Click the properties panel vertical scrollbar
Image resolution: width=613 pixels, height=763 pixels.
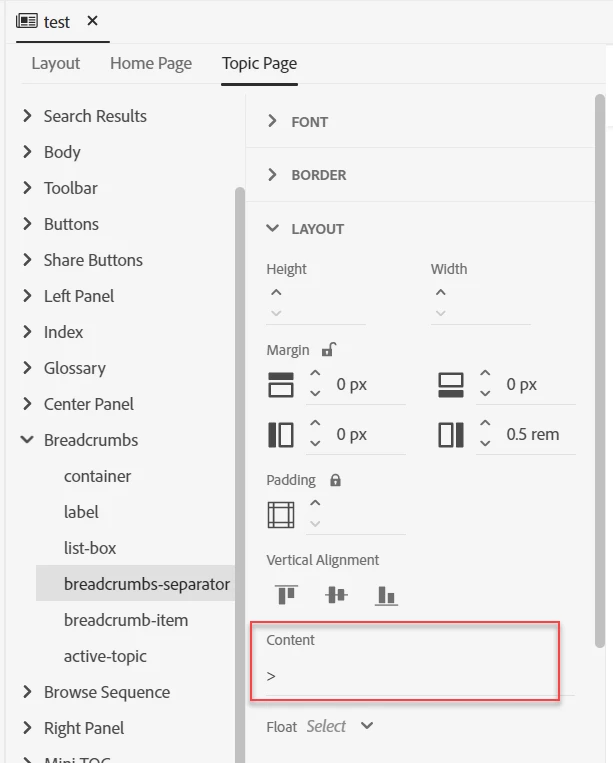click(x=599, y=371)
